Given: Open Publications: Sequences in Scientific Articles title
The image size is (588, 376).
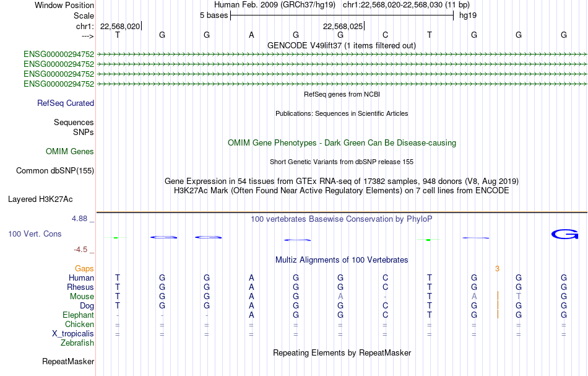Looking at the screenshot, I should point(342,114).
